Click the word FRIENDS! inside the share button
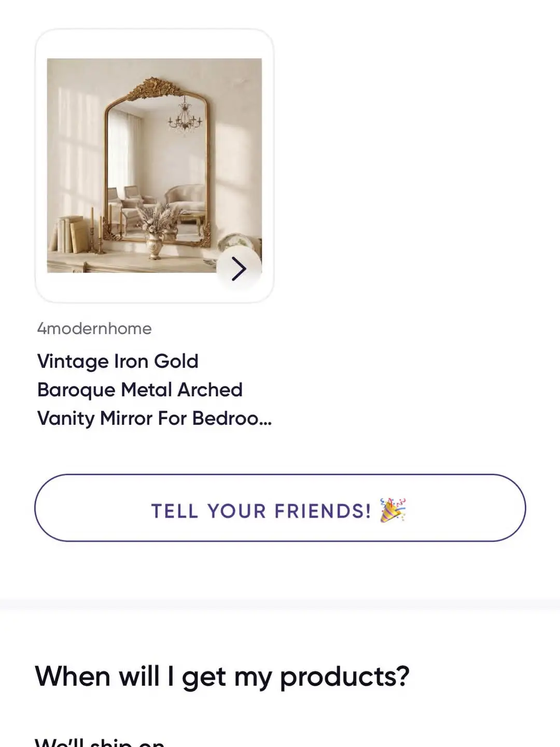 click(323, 511)
